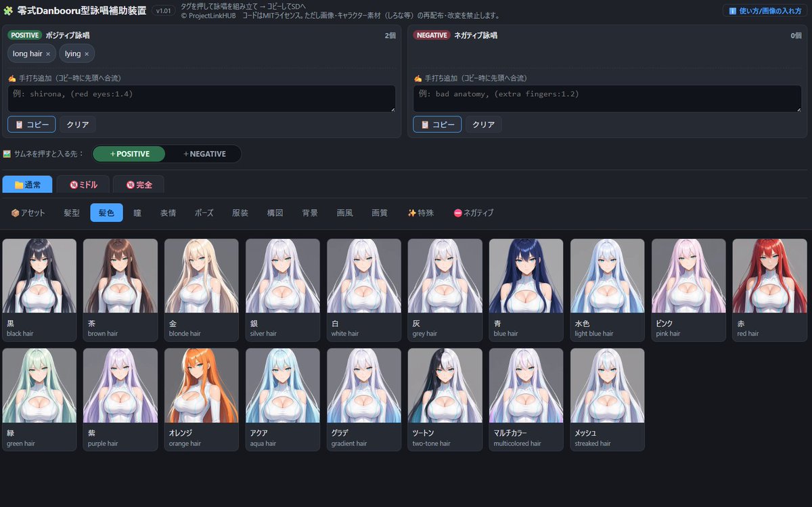Switch to the 通常 folder tab

click(x=28, y=185)
